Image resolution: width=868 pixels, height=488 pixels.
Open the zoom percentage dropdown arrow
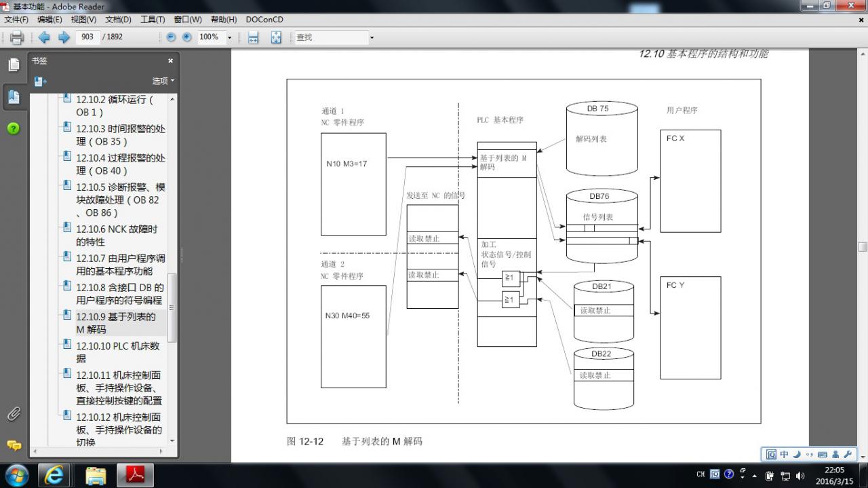point(229,37)
